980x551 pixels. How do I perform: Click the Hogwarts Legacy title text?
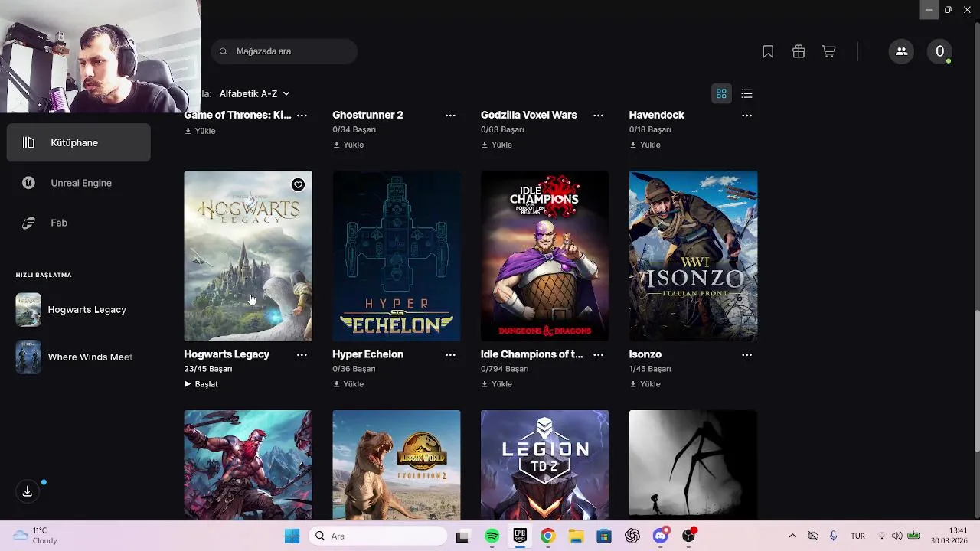227,354
